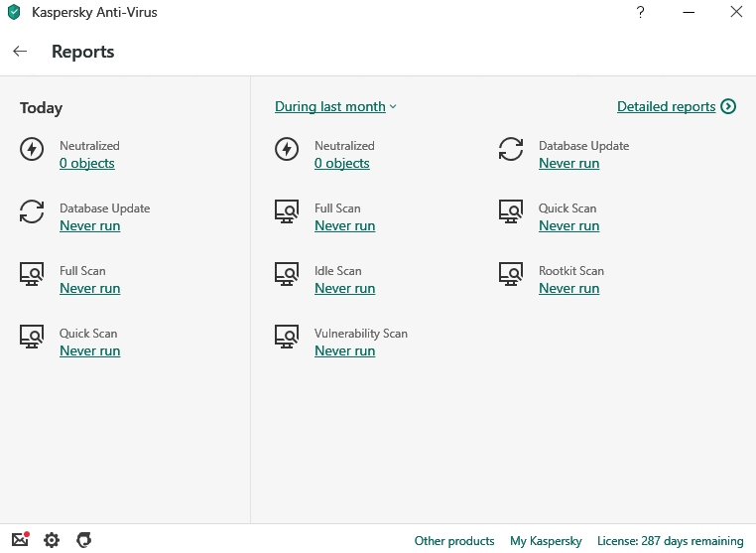
Task: Click the Quick Scan monitor icon in last month panel
Action: coord(511,211)
